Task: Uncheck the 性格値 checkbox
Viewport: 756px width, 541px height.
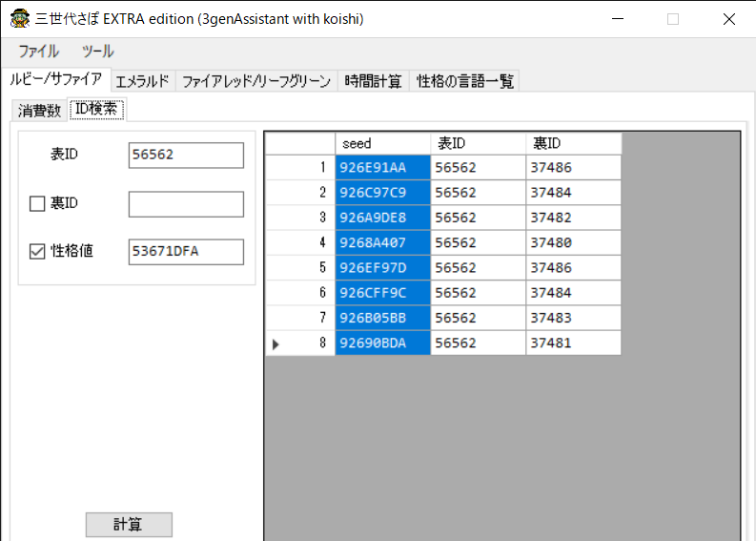Action: click(37, 252)
